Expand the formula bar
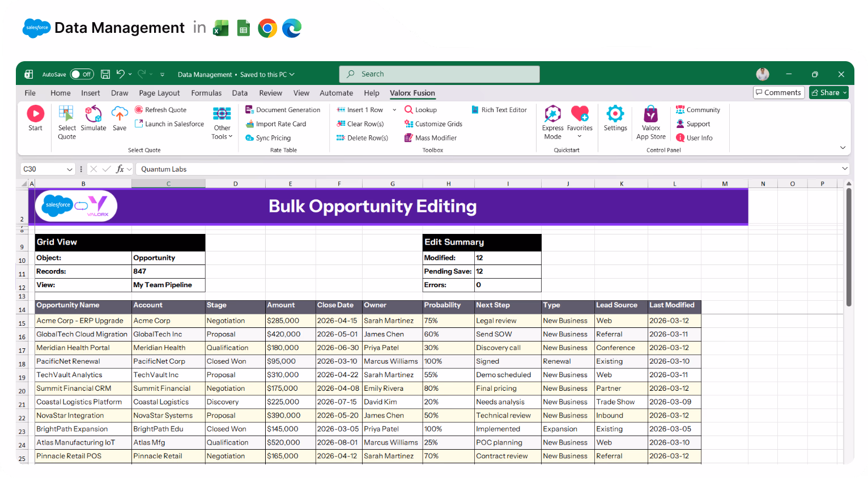 click(x=845, y=169)
